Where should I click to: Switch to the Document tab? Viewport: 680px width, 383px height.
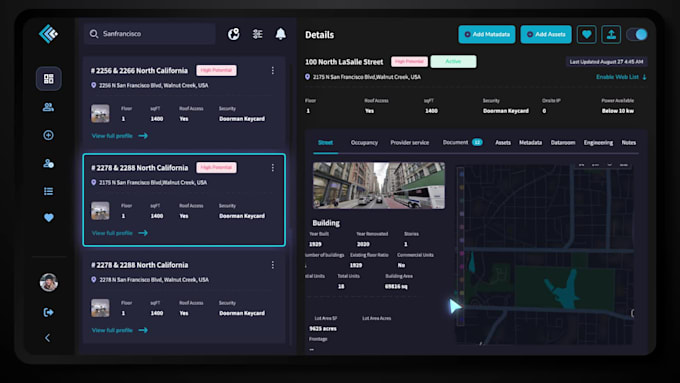pos(462,142)
